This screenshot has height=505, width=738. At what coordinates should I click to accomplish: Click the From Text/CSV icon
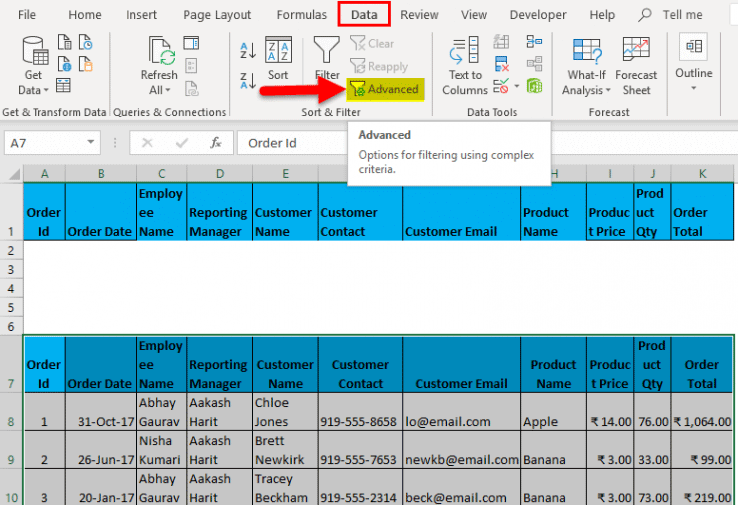click(x=64, y=42)
